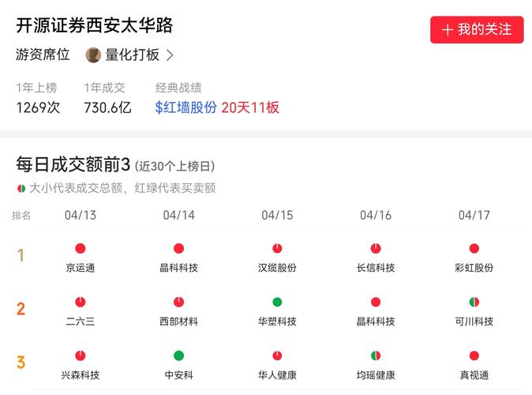Open the 京运通 stock name

[x=81, y=268]
